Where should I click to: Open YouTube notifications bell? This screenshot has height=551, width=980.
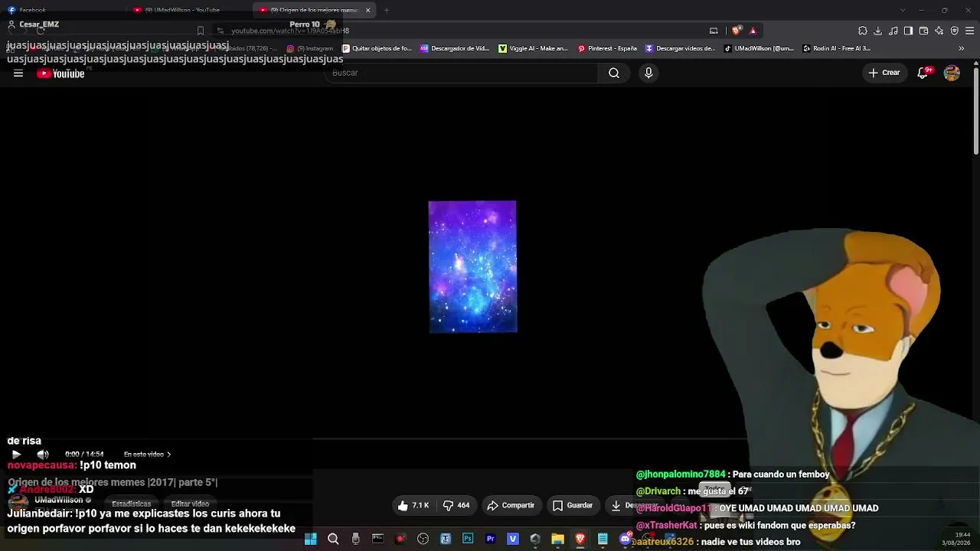coord(923,73)
